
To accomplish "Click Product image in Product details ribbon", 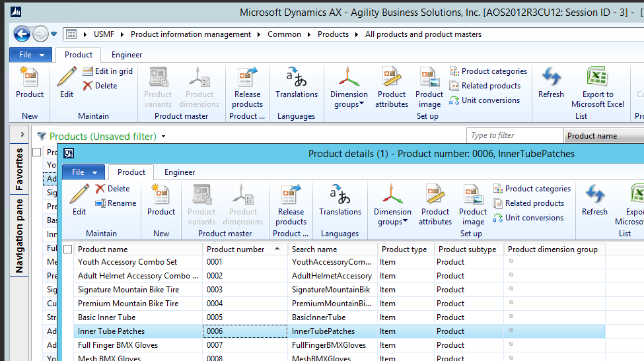I will click(x=473, y=205).
